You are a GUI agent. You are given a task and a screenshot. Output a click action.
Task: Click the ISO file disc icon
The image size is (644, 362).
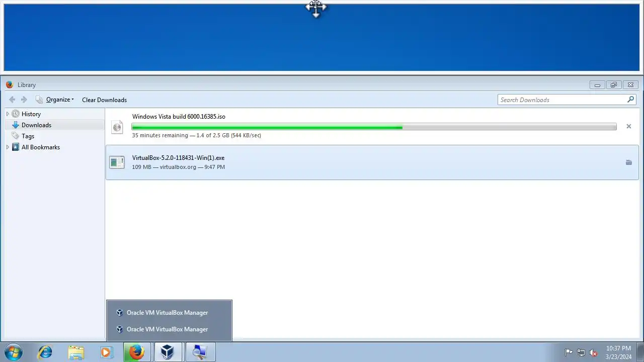117,127
